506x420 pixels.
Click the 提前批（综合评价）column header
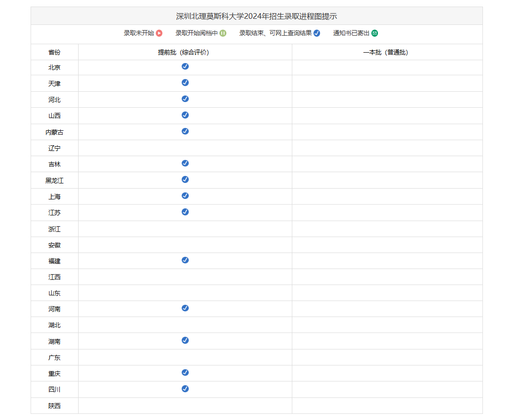[184, 52]
